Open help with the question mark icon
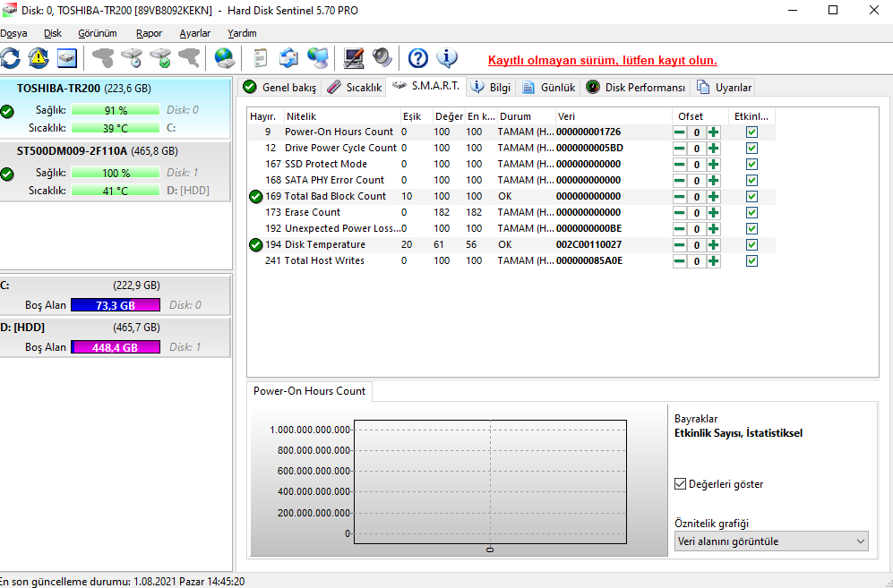The width and height of the screenshot is (893, 588). 418,58
